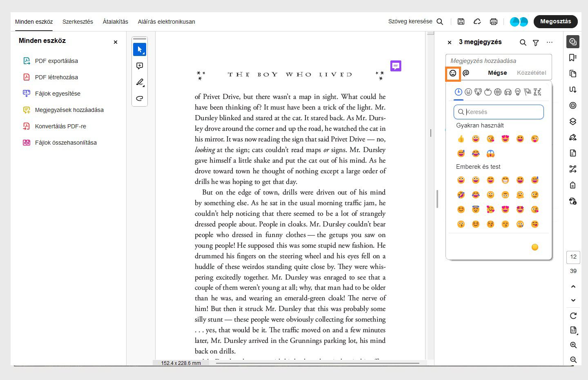Open the Minden eszköz tab
Screen dimensions: 588x380
[x=34, y=22]
